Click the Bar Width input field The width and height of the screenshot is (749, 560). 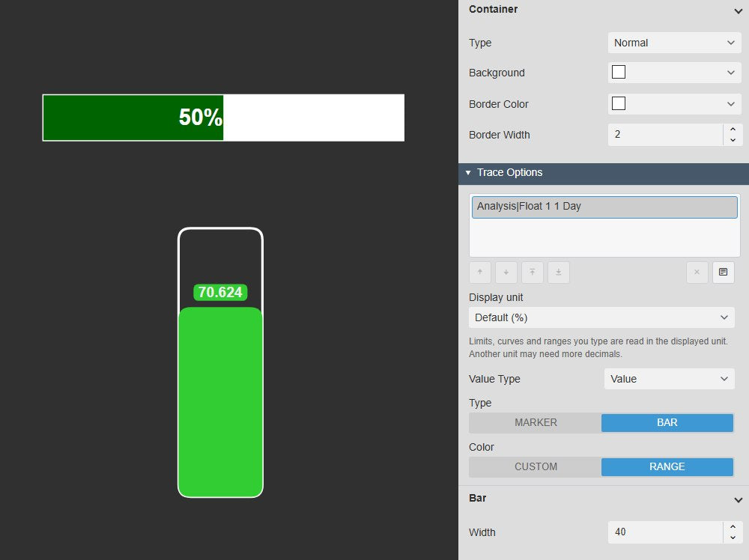665,532
